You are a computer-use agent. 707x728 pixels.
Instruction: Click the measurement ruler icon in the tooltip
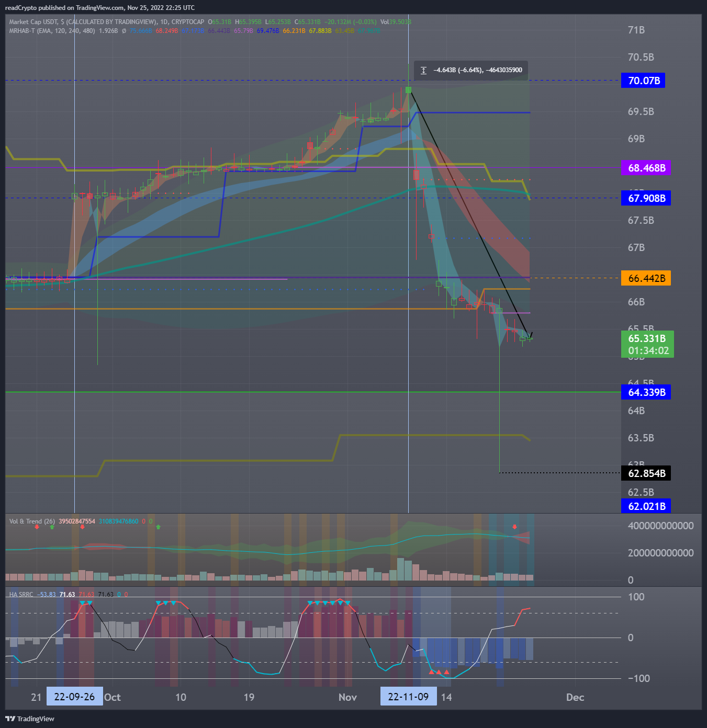[x=423, y=70]
